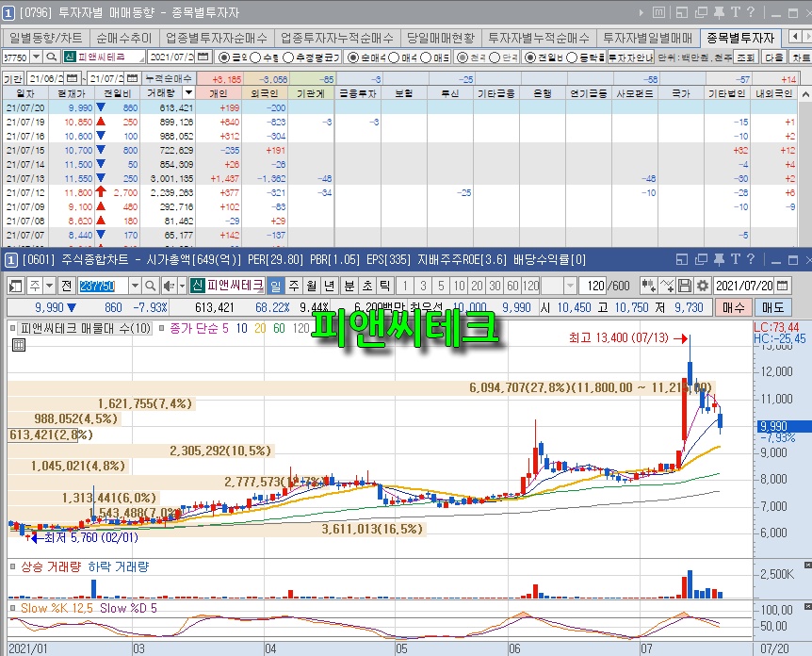Click the stock search magnifier in investor window

(51, 57)
